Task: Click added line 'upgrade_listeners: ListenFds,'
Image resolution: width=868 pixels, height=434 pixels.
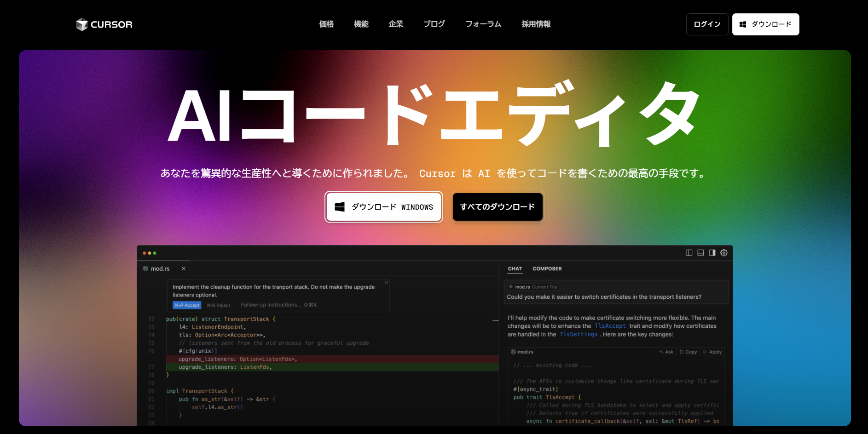Action: pyautogui.click(x=226, y=367)
